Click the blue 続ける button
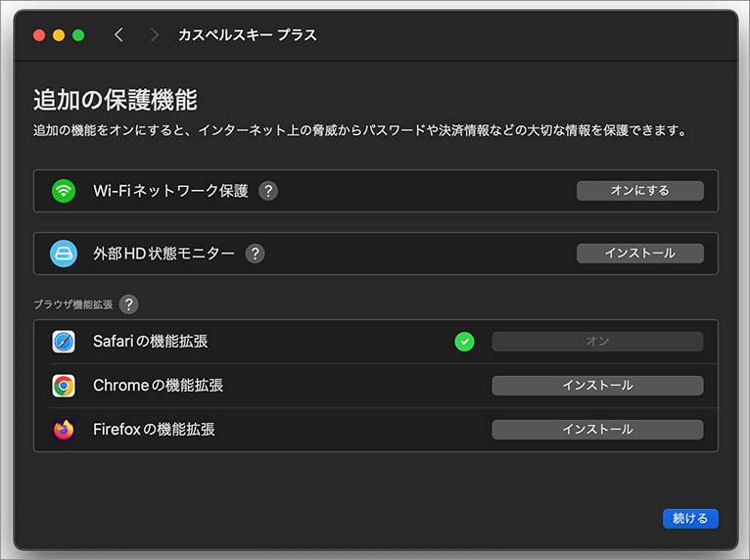750x560 pixels. [690, 519]
